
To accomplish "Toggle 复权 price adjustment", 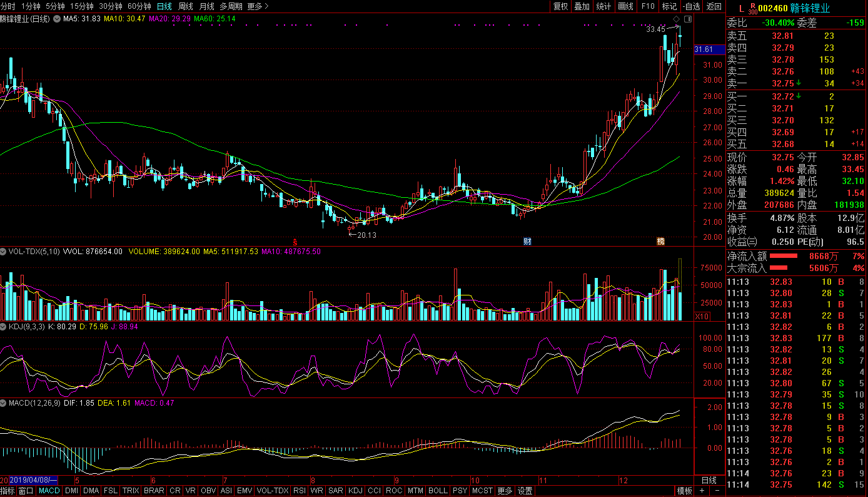I will tap(560, 6).
